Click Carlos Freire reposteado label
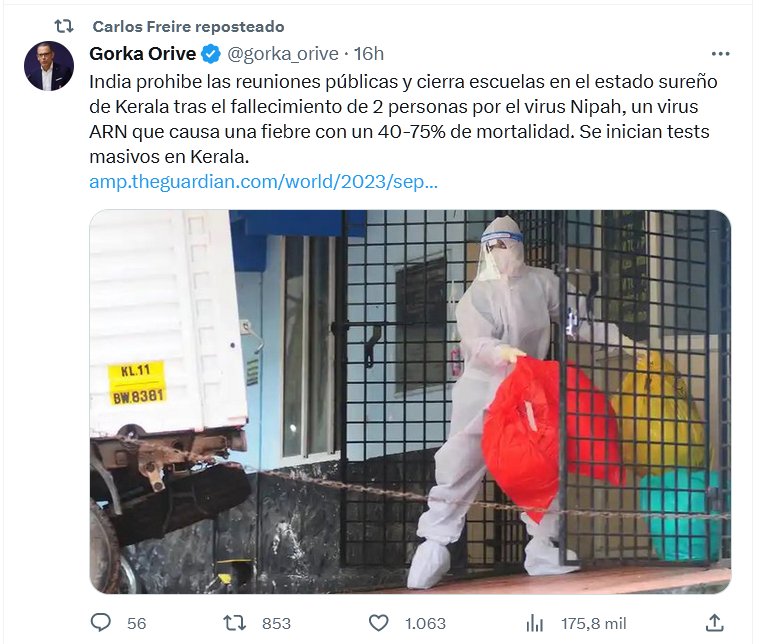Image resolution: width=770 pixels, height=644 pixels. (189, 27)
